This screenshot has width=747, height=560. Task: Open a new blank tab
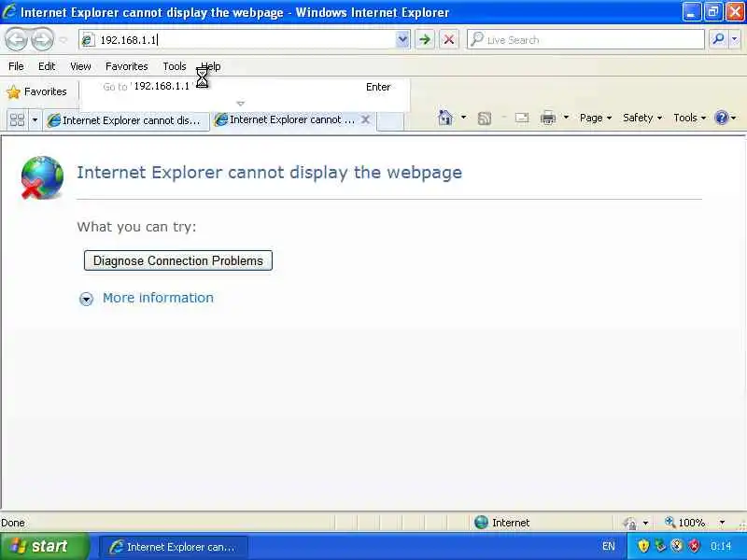[x=390, y=121]
